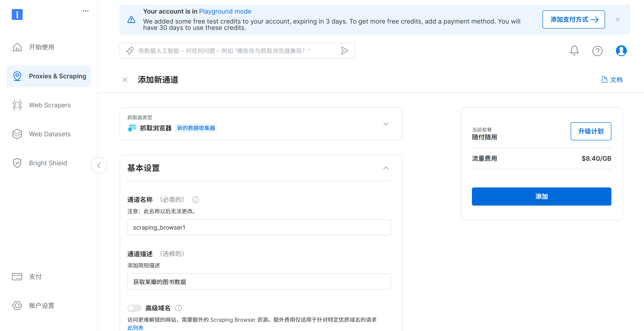Open the 支付 billing page
This screenshot has height=331, width=644.
point(35,276)
